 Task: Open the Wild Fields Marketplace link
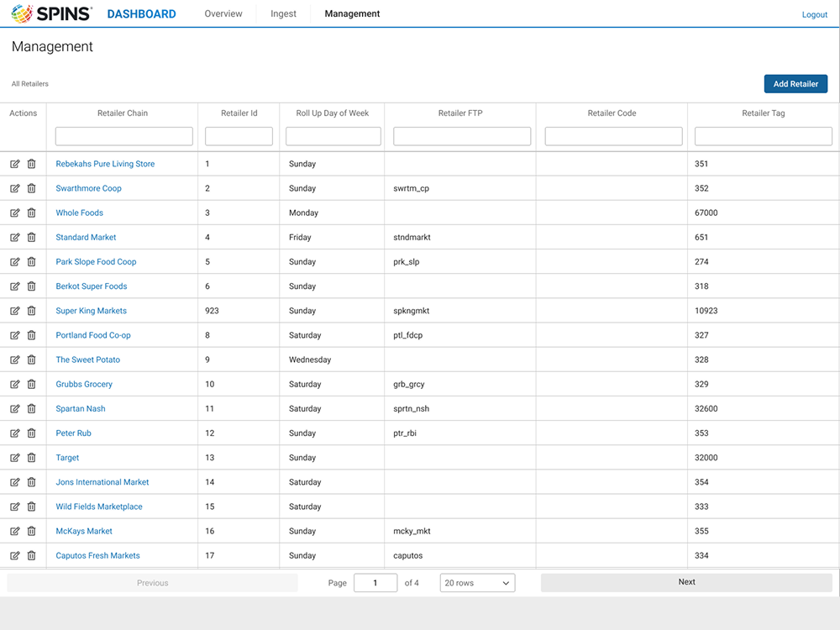coord(99,507)
